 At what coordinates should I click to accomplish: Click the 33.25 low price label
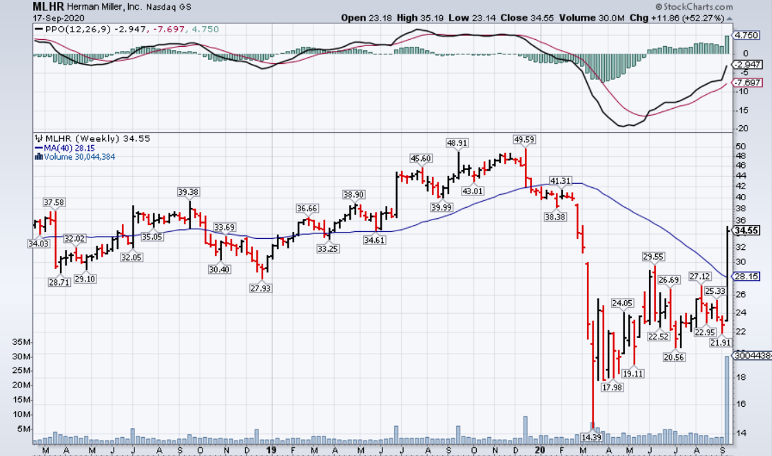[x=327, y=249]
